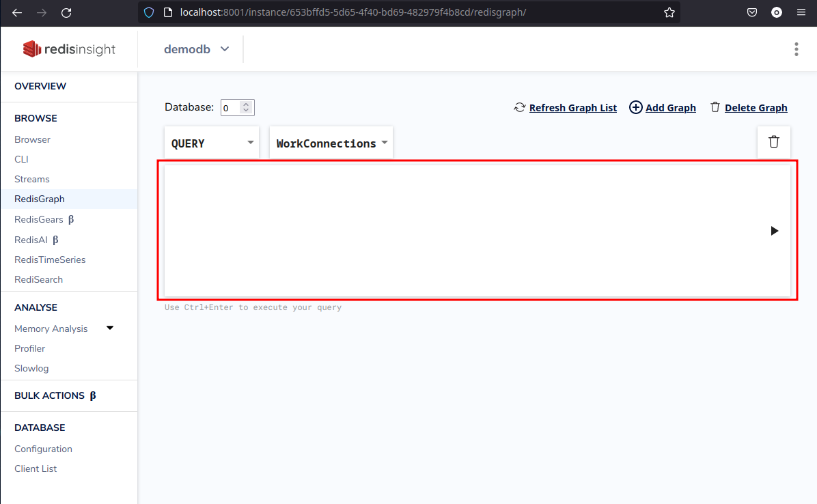
Task: Click the browser forward arrow
Action: [x=42, y=12]
